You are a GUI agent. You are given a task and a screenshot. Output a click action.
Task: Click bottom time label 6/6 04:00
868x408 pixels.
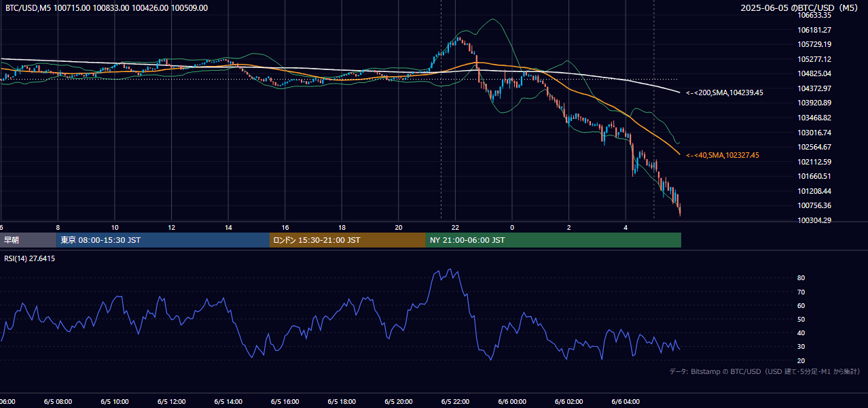(626, 401)
